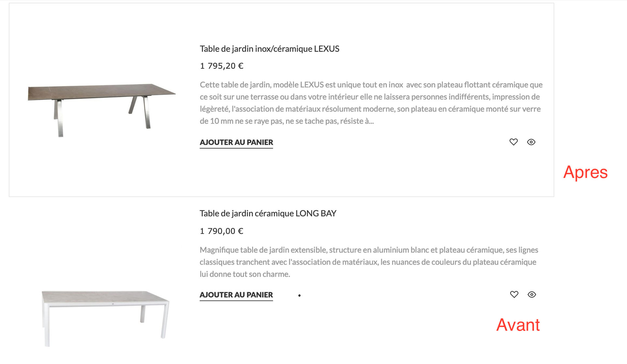The image size is (627, 364).
Task: Add LEXUS table to wishlist via heart icon
Action: 513,142
